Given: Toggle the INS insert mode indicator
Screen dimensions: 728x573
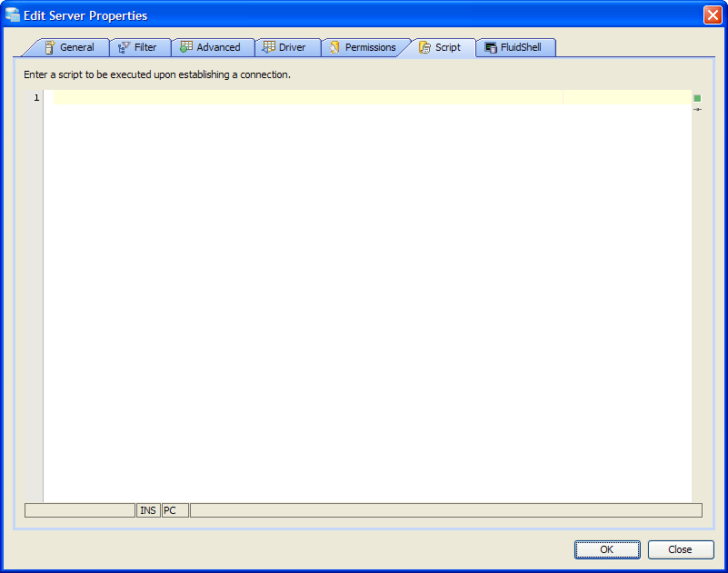Looking at the screenshot, I should (148, 510).
